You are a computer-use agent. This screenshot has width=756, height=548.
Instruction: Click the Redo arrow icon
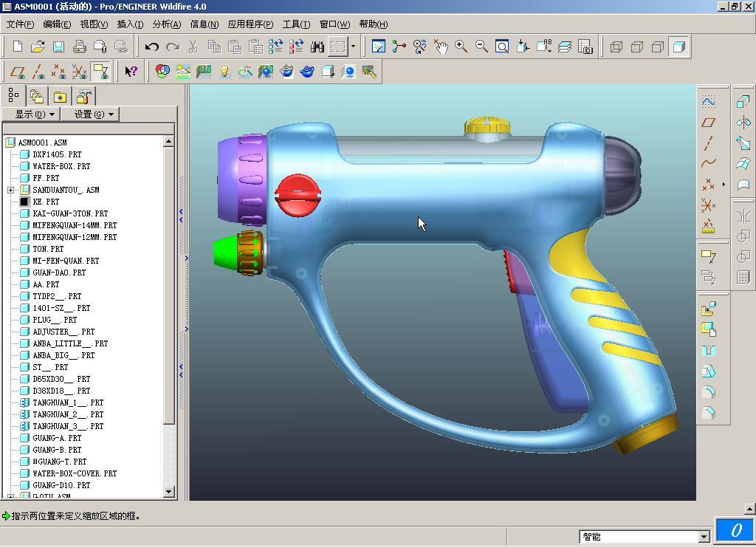[173, 47]
